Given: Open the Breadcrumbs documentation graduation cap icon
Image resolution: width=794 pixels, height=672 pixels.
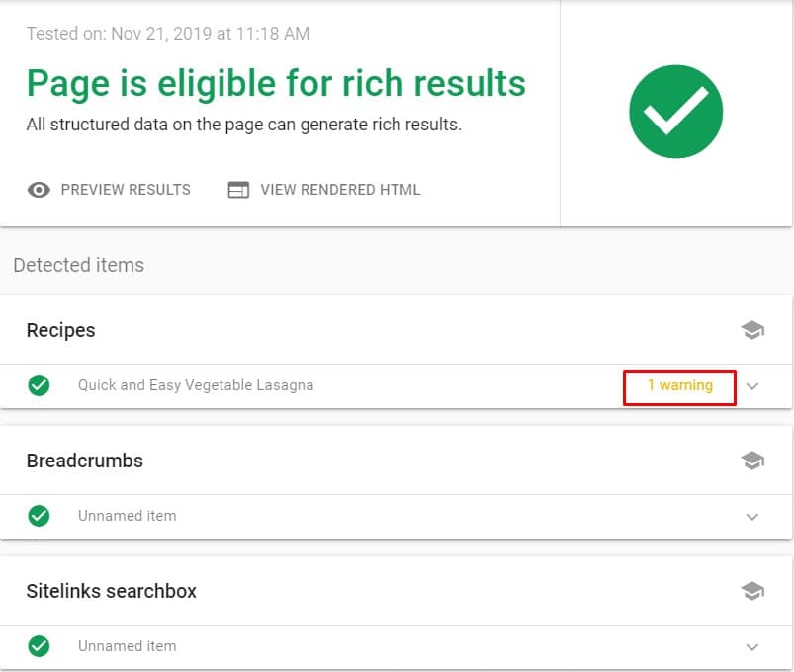Looking at the screenshot, I should [752, 461].
